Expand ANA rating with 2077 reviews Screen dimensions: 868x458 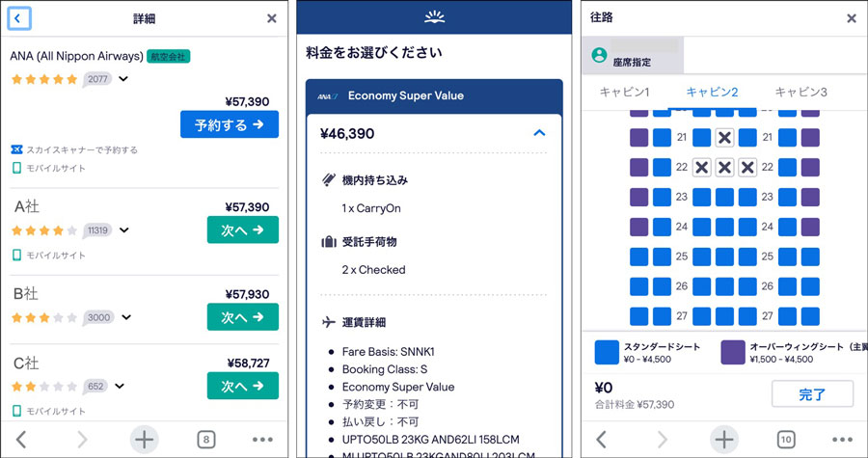click(x=123, y=79)
